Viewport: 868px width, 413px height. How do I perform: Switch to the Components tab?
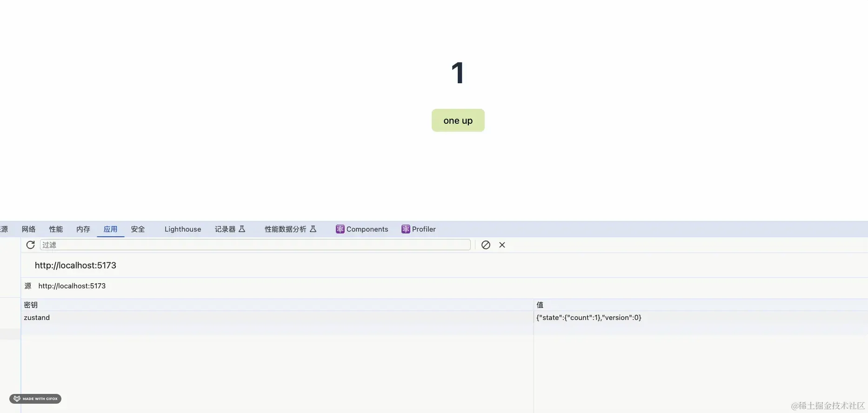(x=362, y=229)
